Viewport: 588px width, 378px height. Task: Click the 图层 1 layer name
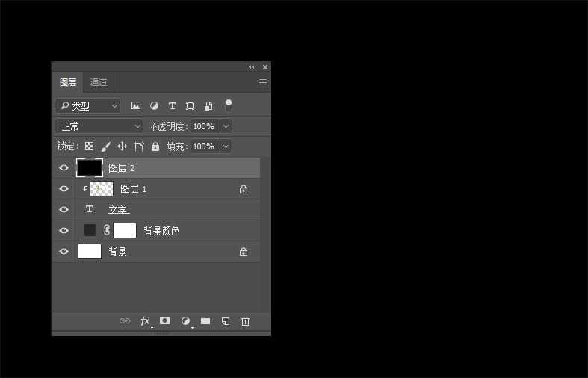point(133,189)
